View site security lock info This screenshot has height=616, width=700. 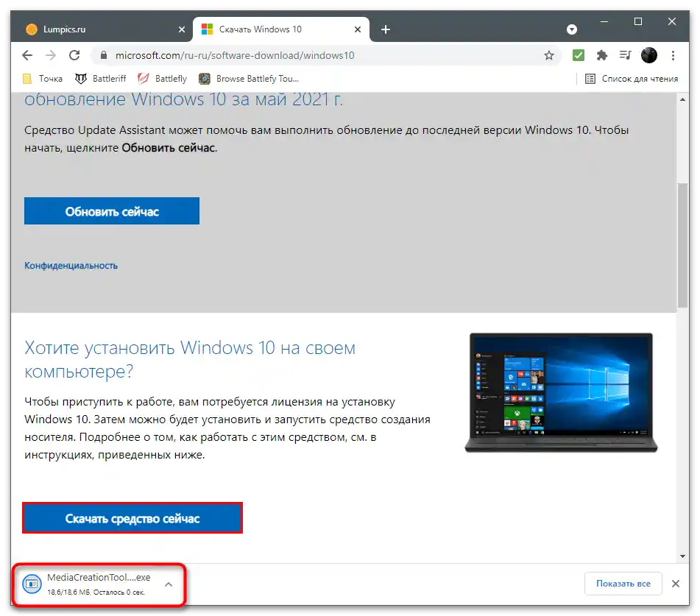tap(104, 55)
